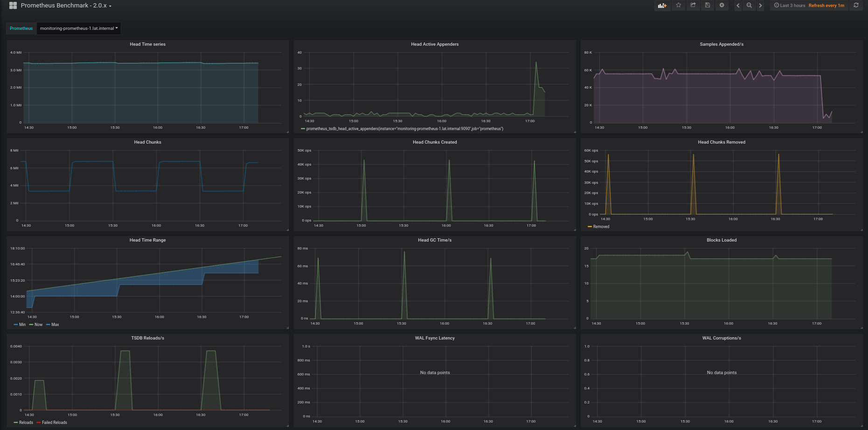
Task: Hide the Failed Reloads series in TSDB Reloads/s
Action: [x=54, y=422]
